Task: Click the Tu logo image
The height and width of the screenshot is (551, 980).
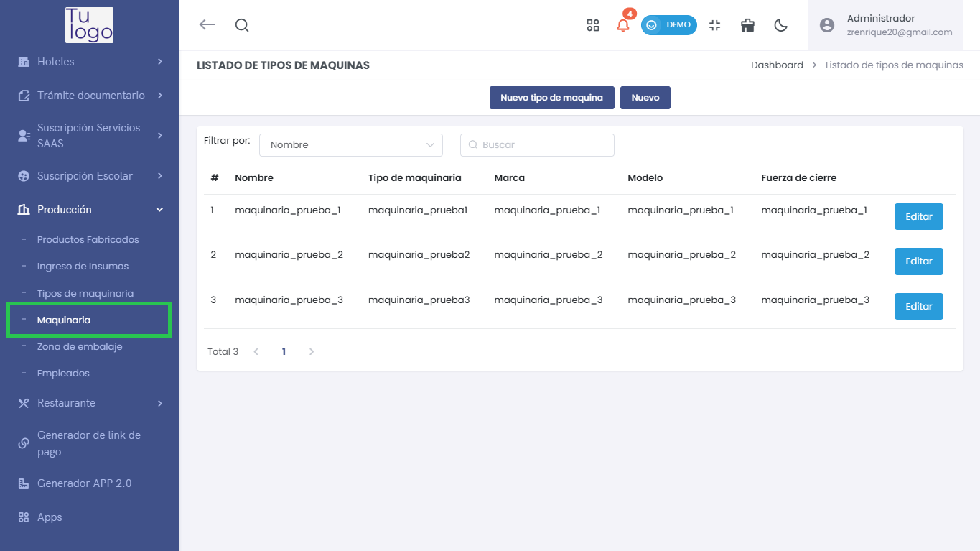Action: (89, 25)
